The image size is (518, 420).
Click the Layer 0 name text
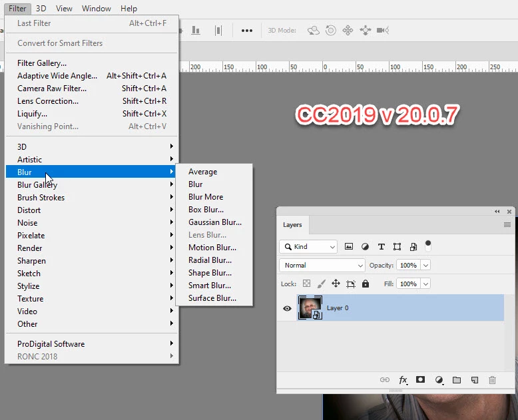coord(338,308)
